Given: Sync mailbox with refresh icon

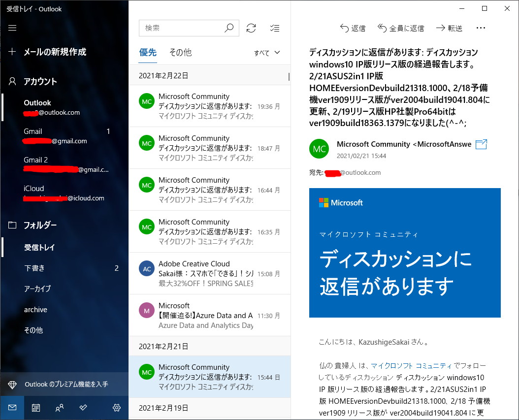Looking at the screenshot, I should pyautogui.click(x=251, y=28).
